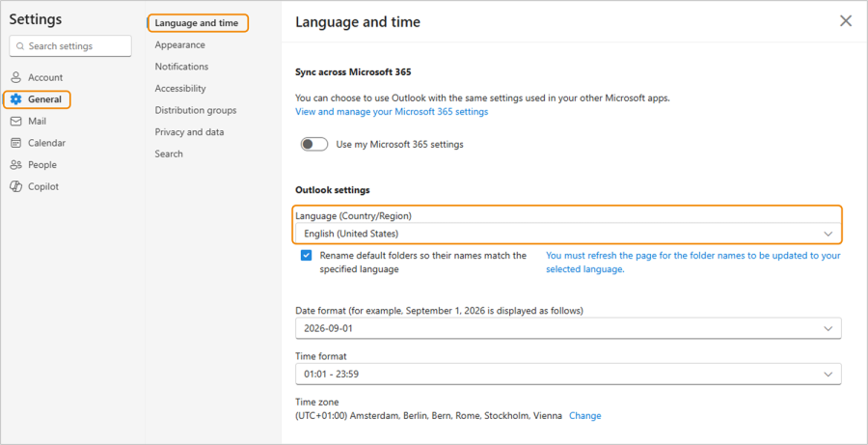The image size is (868, 445).
Task: Go to Copilot settings category
Action: coord(43,186)
